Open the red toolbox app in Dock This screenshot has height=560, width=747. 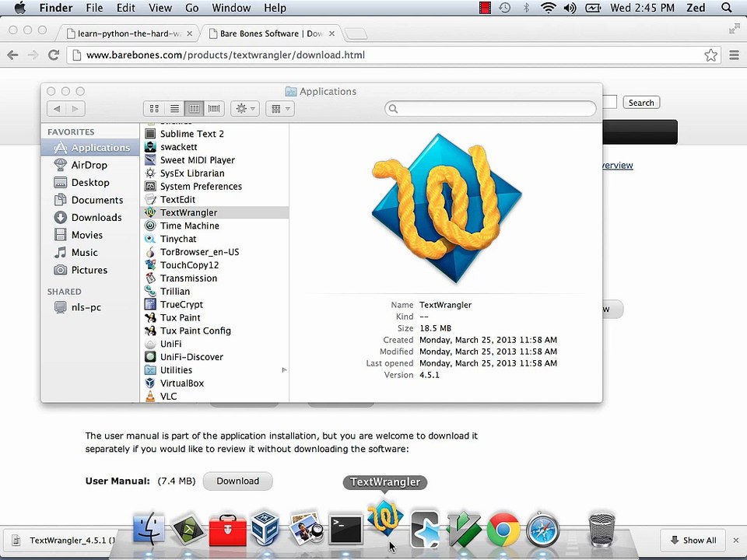click(228, 530)
